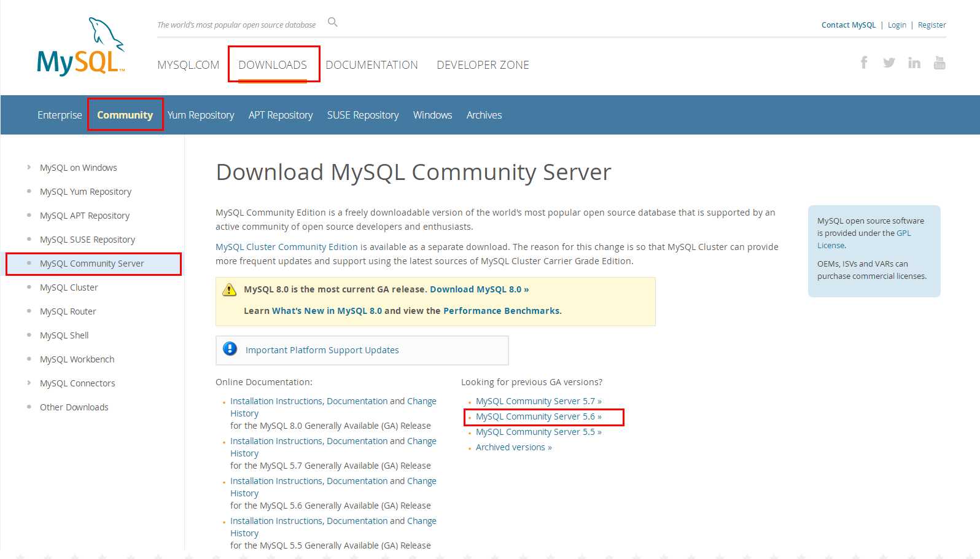Open MySQL Community Server 5.6 link
Viewport: 980px width, 559px height.
click(539, 416)
